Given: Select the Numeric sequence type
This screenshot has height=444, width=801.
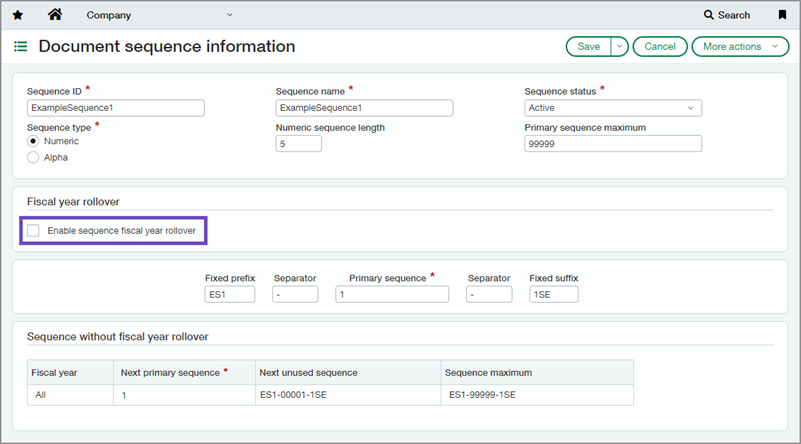Looking at the screenshot, I should [33, 141].
